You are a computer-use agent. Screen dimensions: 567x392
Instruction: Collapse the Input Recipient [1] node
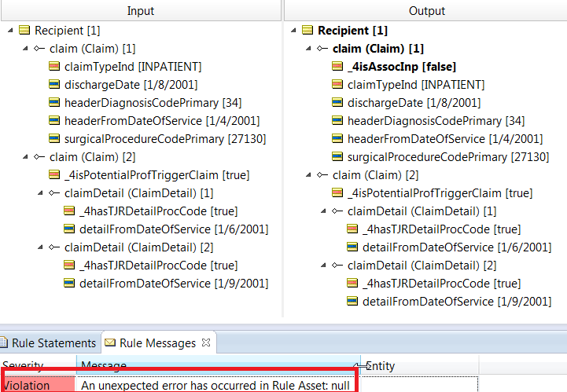tap(10, 31)
